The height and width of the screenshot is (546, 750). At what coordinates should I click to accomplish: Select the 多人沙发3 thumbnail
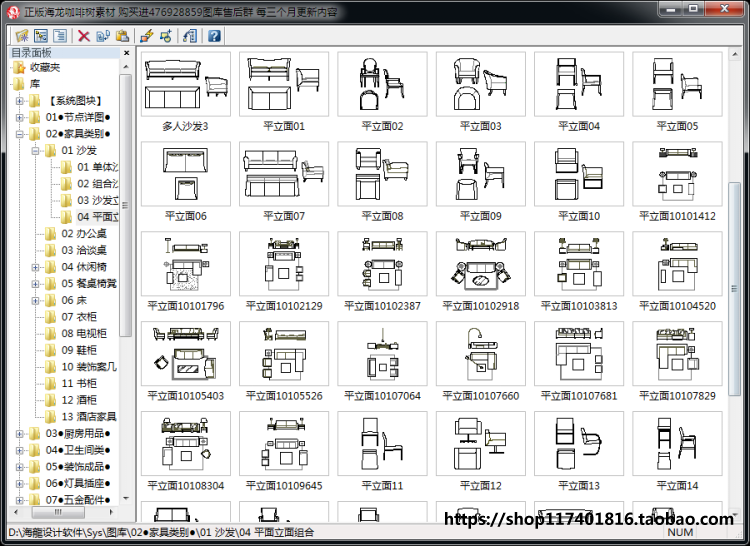(186, 92)
